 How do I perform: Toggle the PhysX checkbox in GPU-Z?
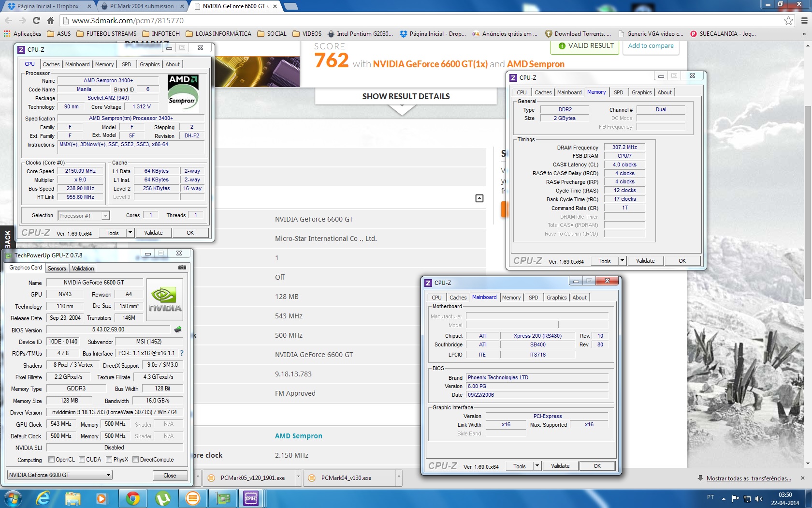[x=109, y=460]
